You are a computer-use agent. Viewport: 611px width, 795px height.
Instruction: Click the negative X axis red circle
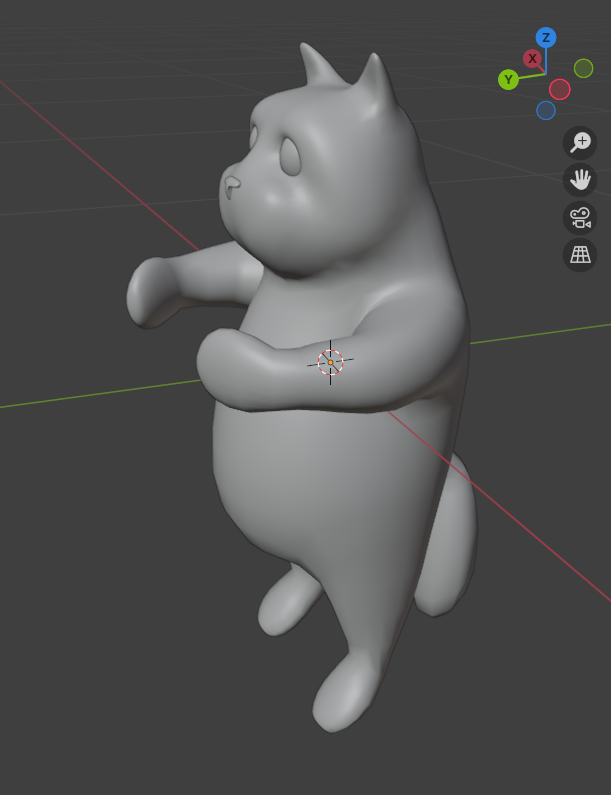click(x=559, y=89)
